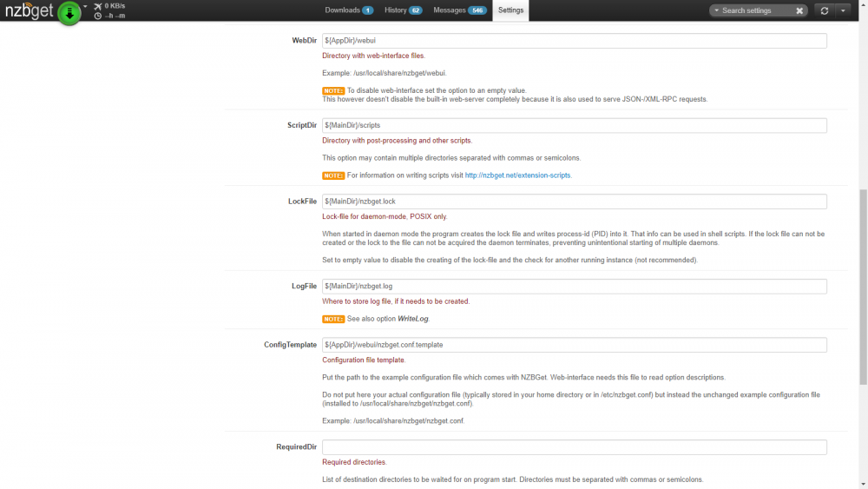The image size is (868, 489).
Task: Click the scrollbar down arrow
Action: point(863,485)
